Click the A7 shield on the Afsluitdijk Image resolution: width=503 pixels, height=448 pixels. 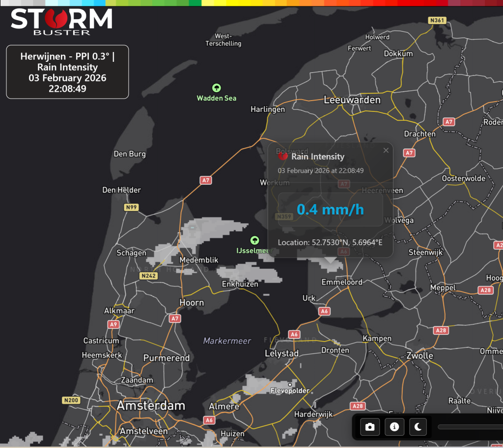click(x=206, y=180)
